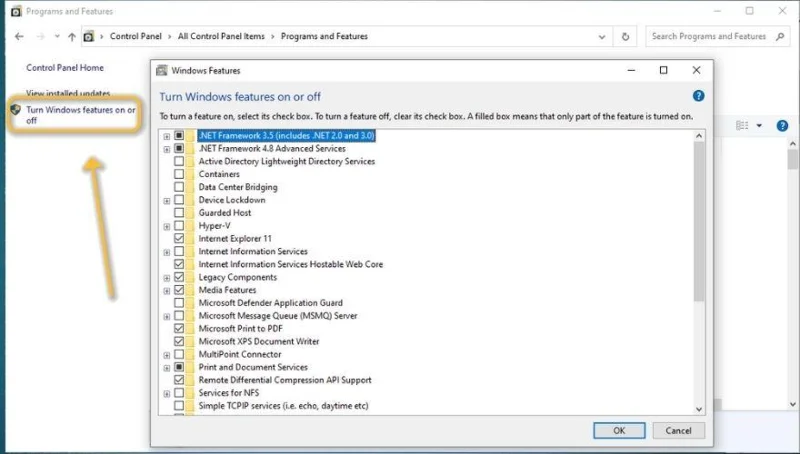Click the folder icon beside Containers
This screenshot has height=454, width=800.
[x=190, y=174]
